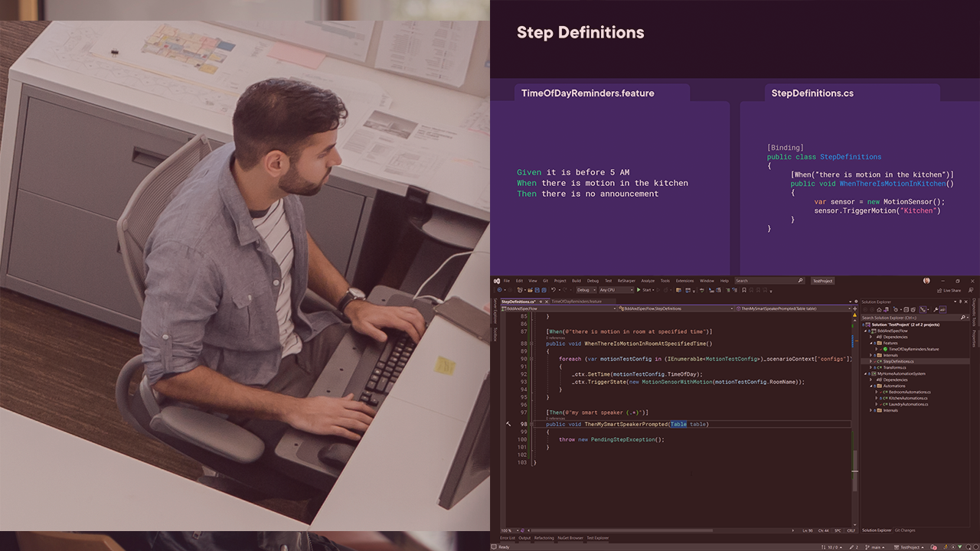The image size is (980, 551).
Task: Expand the MyHomeAutomationSystem Dependencies node
Action: (871, 380)
